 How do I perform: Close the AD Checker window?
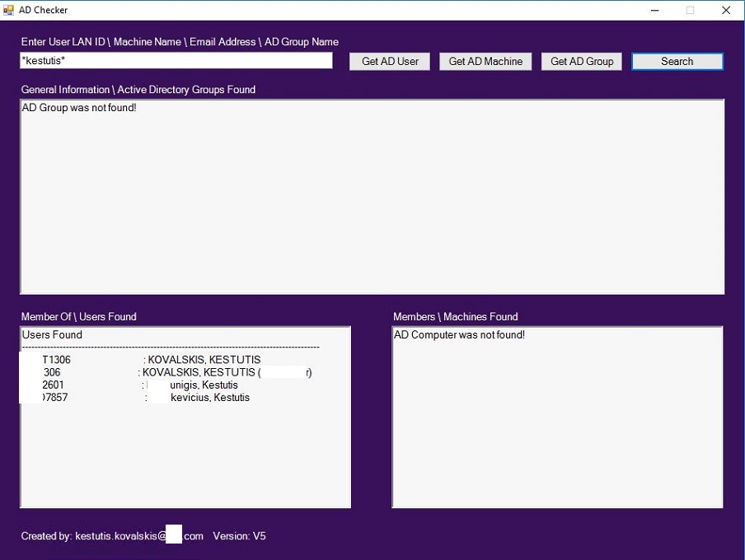[x=726, y=10]
